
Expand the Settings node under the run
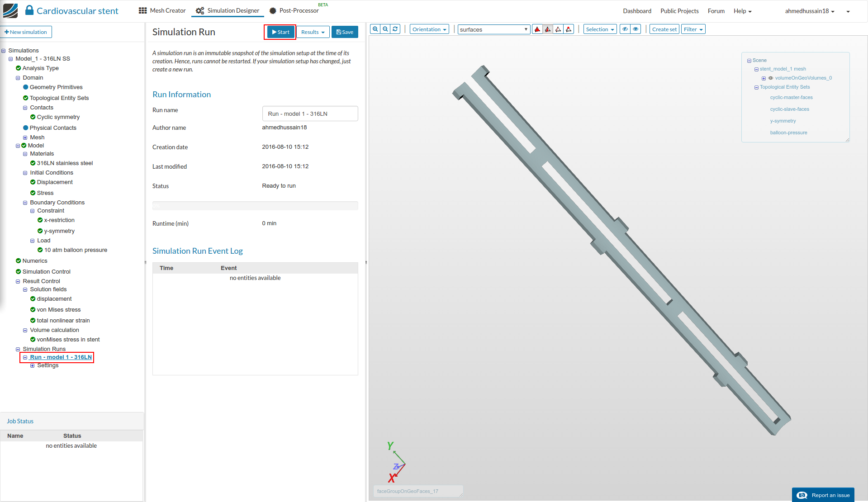click(33, 366)
